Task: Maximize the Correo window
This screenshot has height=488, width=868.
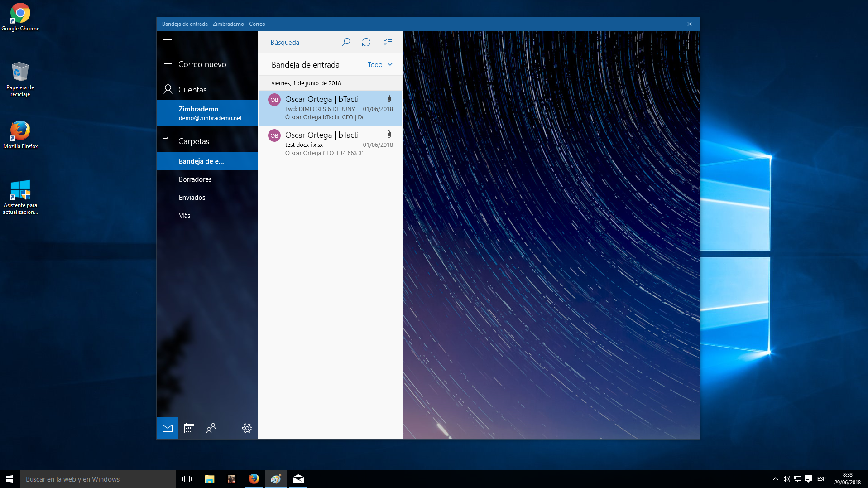Action: tap(669, 24)
